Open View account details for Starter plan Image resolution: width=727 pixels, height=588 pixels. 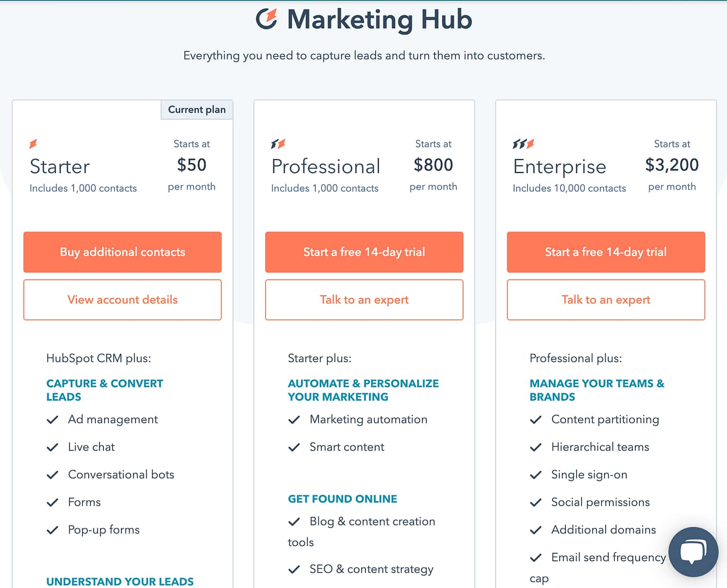point(122,299)
